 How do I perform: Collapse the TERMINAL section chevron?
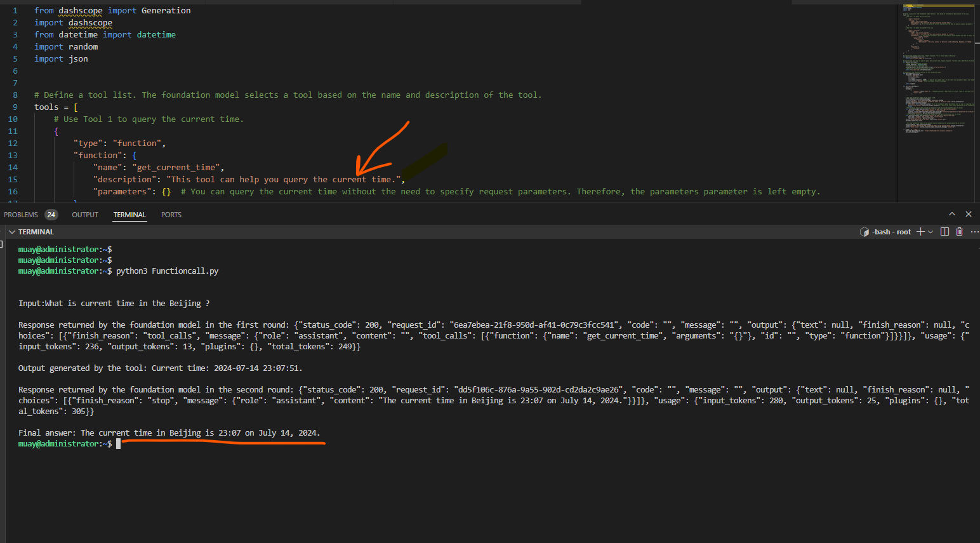[11, 232]
